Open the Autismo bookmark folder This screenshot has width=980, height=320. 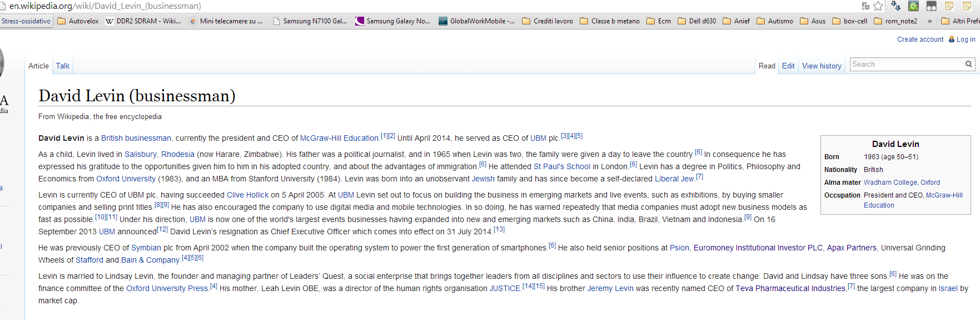[775, 21]
